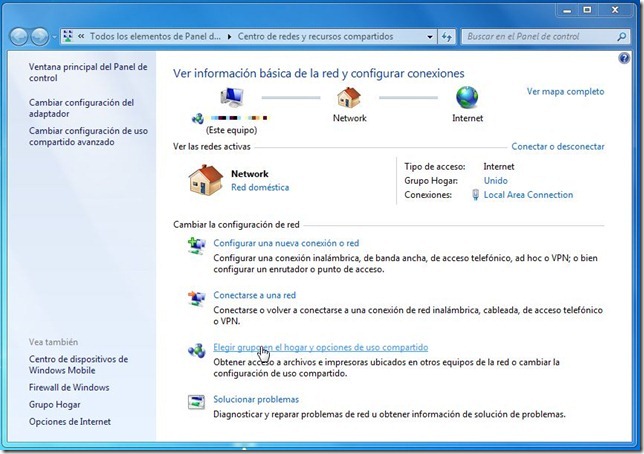Click 'Unido' link for Grupo Hogar
Screen dimensions: 644x454
495,181
